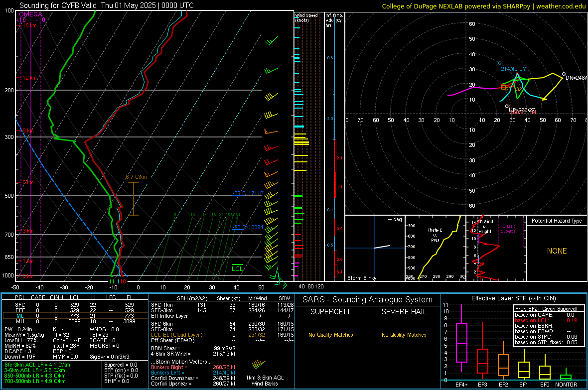Click the 6.7 C/km lapse rate label
This screenshot has width=588, height=390.
pos(136,177)
